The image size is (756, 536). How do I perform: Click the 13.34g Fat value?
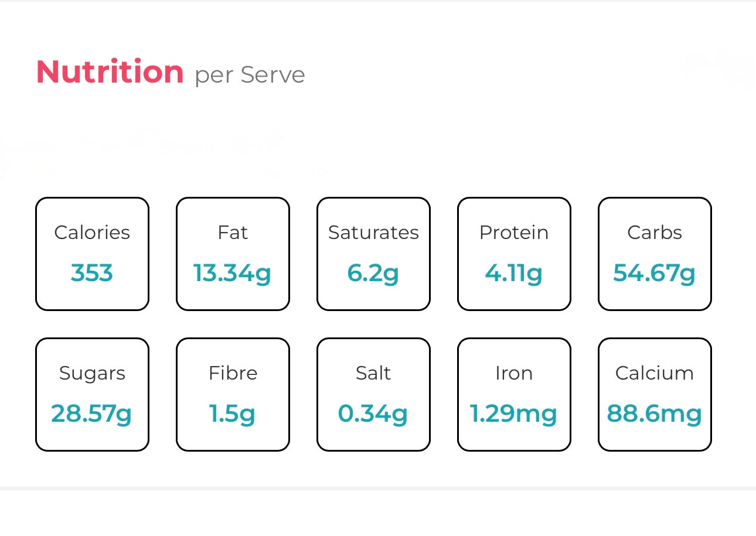point(233,273)
